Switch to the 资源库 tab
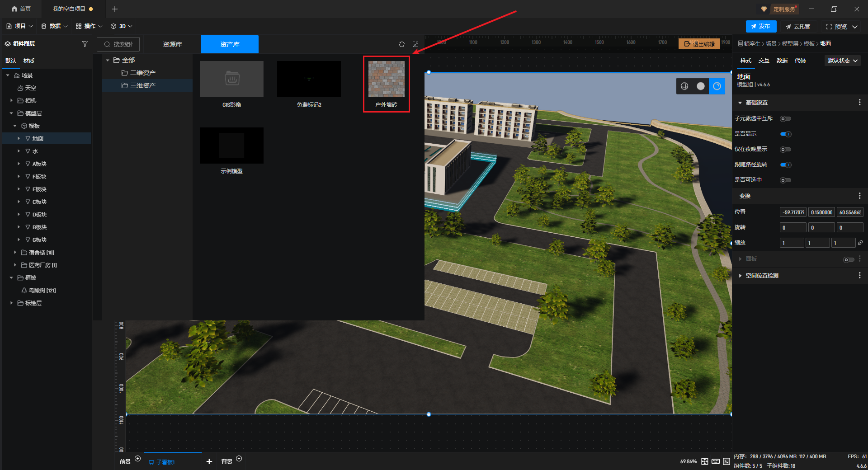This screenshot has width=868, height=470. click(172, 44)
